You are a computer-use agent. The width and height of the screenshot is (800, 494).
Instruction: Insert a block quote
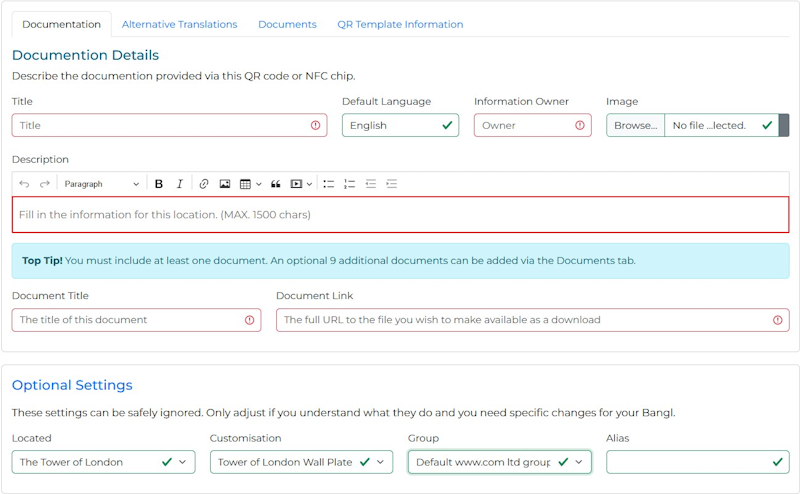[276, 184]
